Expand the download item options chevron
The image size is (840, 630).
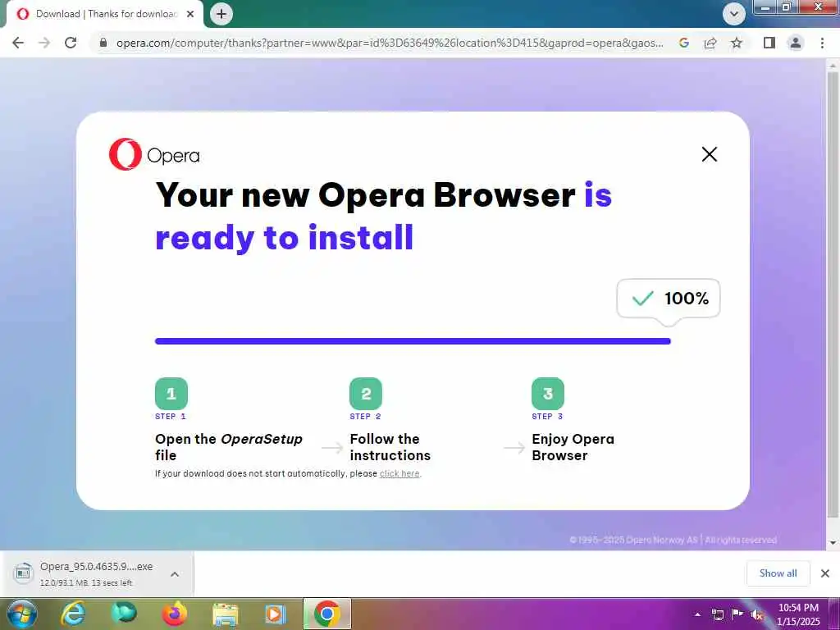coord(175,573)
